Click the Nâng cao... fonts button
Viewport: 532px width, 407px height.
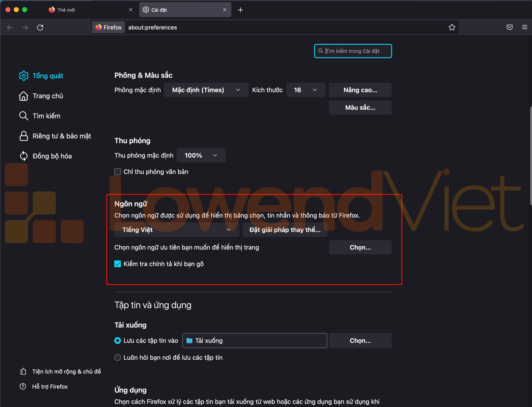(360, 90)
